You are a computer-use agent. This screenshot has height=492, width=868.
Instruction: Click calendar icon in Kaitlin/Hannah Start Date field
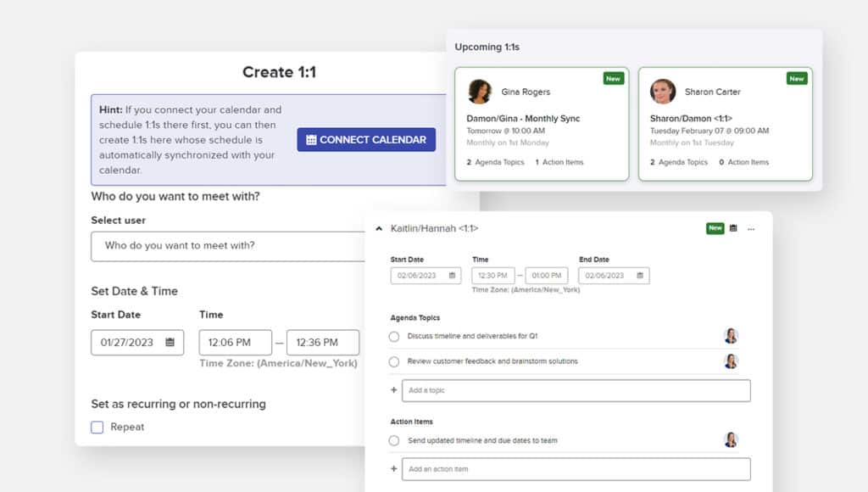coord(453,276)
